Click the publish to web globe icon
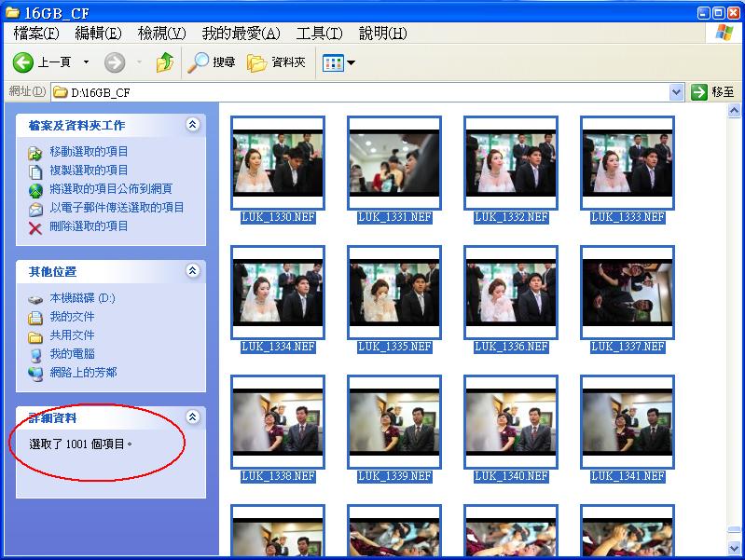The image size is (745, 560). [x=35, y=190]
